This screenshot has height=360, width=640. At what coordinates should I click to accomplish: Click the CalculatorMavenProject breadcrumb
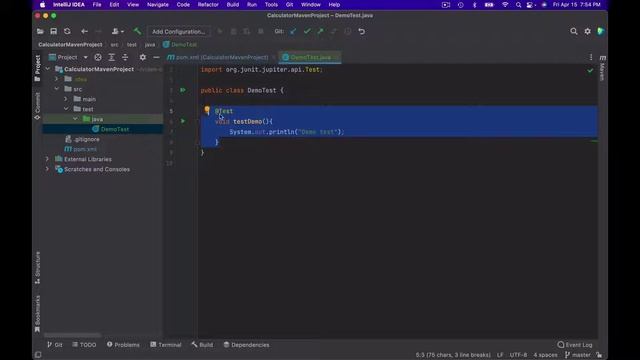70,44
